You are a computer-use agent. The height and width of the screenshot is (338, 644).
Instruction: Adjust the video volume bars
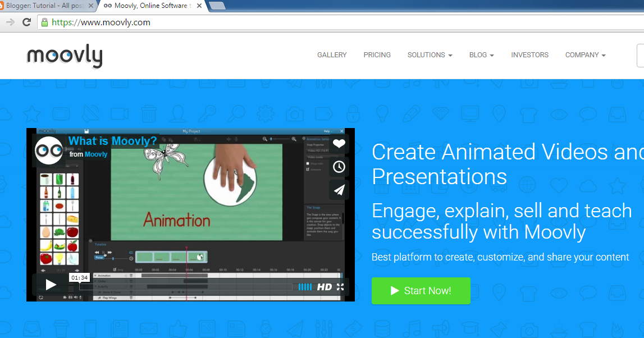pyautogui.click(x=305, y=287)
